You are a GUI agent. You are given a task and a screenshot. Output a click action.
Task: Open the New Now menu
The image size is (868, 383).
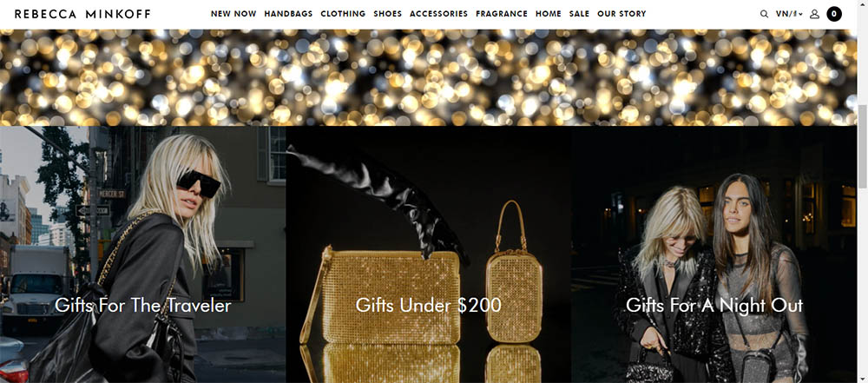233,14
